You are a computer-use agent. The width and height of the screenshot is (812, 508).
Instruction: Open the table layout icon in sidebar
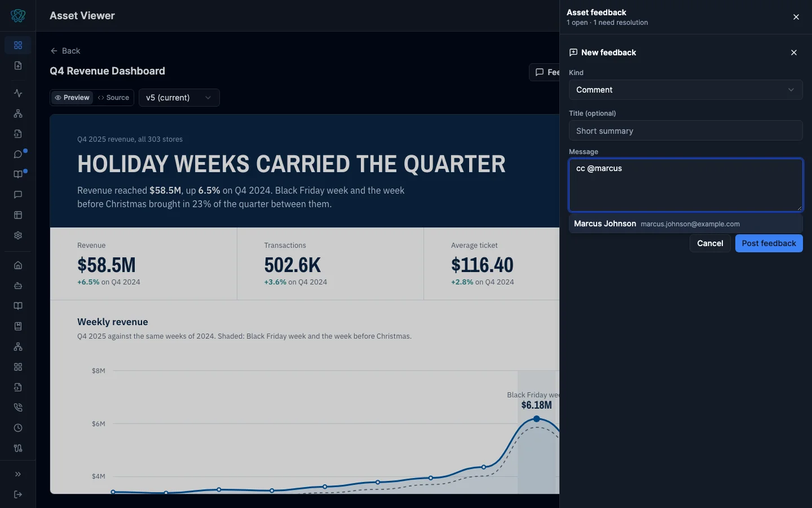[18, 215]
